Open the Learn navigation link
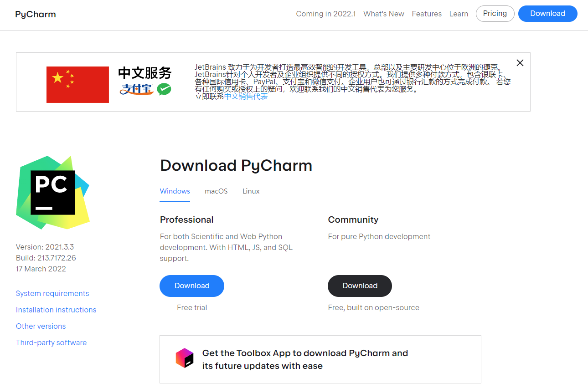The height and width of the screenshot is (388, 588). point(459,14)
